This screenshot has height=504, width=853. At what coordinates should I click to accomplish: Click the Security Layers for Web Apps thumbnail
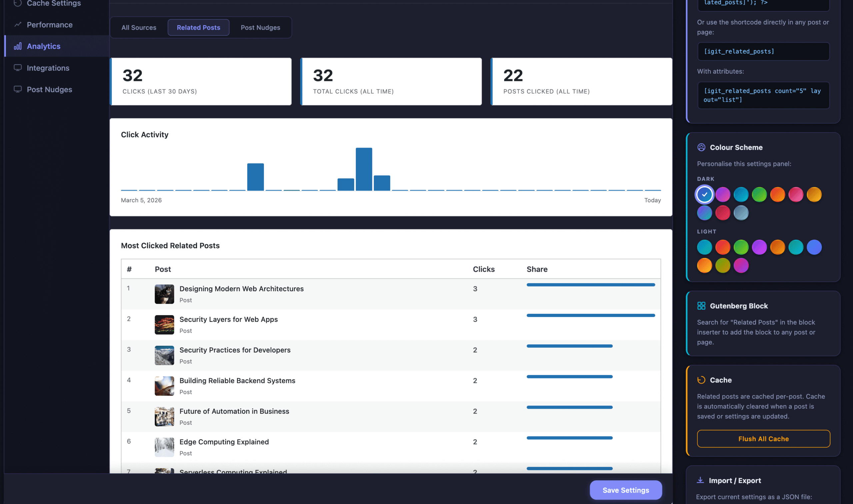164,324
